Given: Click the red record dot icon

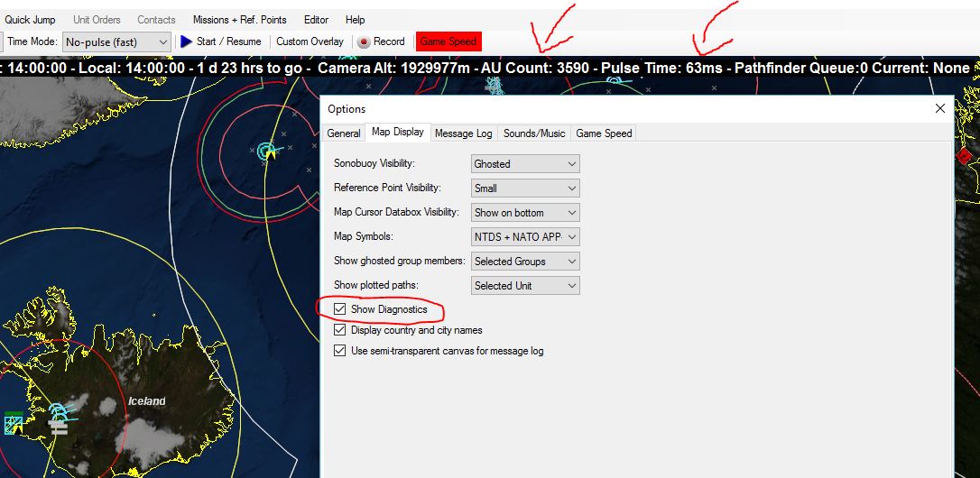Looking at the screenshot, I should (x=364, y=42).
